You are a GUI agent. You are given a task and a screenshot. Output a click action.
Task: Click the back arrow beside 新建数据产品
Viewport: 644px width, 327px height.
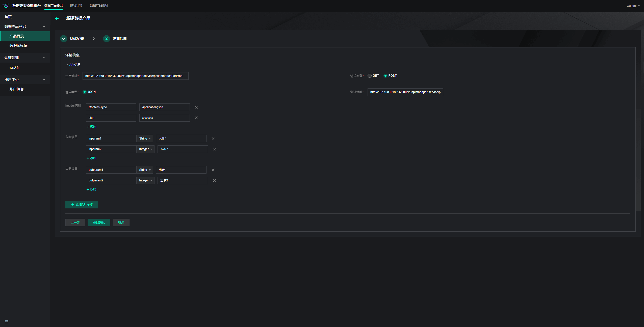click(x=57, y=18)
